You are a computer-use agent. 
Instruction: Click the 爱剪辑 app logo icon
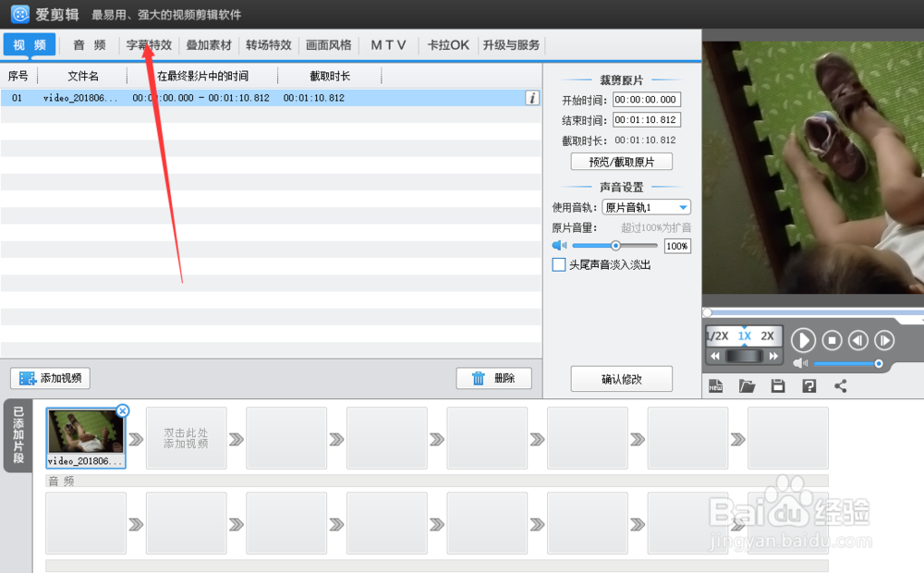point(20,14)
